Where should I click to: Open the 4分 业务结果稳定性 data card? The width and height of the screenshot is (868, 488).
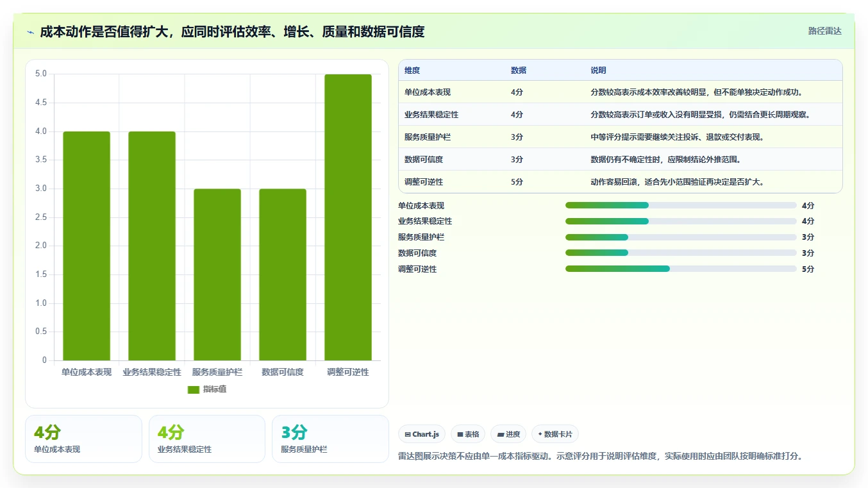[x=207, y=439]
